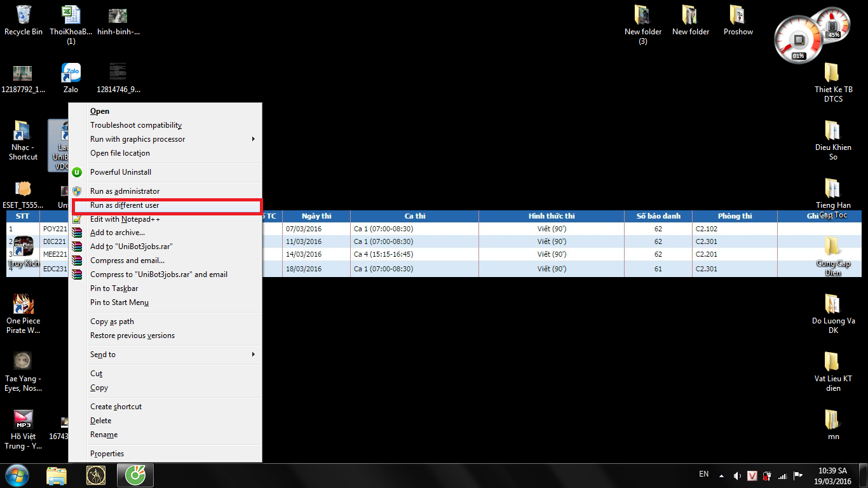
Task: Select the Hồ Việt Trung MP3 file icon
Action: click(24, 430)
